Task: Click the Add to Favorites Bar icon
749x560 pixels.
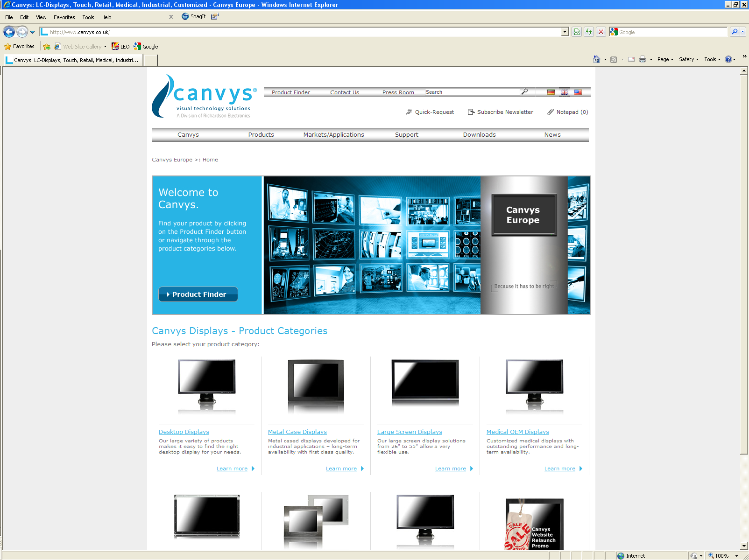Action: click(x=47, y=46)
